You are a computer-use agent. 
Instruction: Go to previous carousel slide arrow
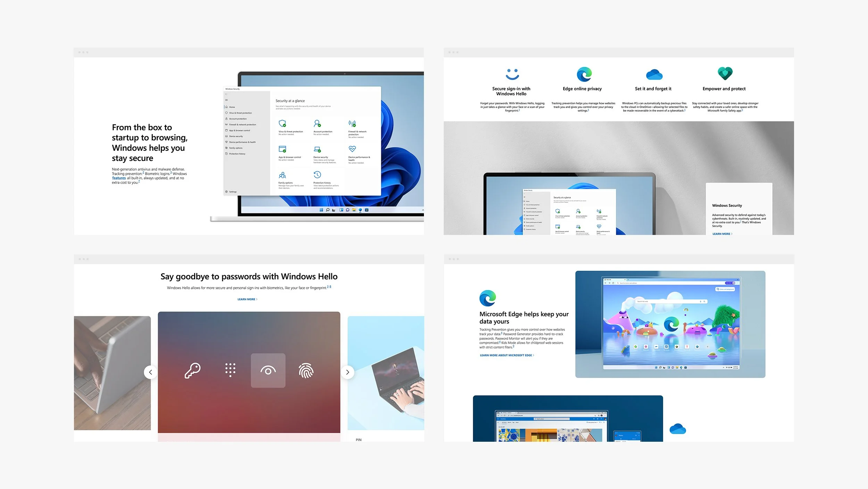coord(150,372)
